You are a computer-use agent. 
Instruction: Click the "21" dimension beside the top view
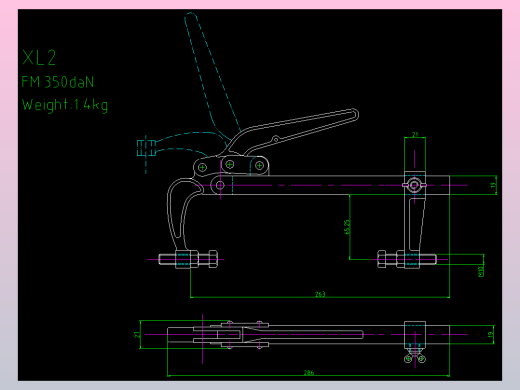click(x=137, y=334)
